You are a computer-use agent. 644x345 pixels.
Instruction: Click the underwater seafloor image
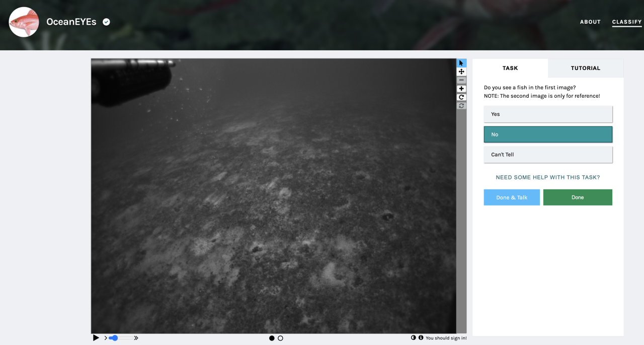274,196
